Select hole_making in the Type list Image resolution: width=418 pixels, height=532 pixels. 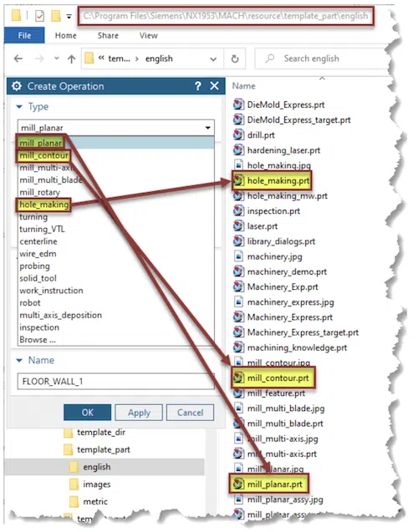coord(43,205)
